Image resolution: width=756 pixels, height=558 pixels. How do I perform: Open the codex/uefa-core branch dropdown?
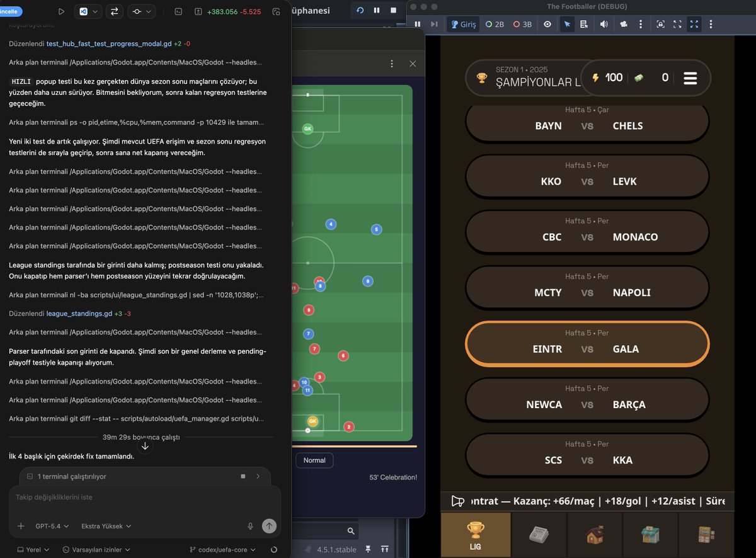point(223,550)
